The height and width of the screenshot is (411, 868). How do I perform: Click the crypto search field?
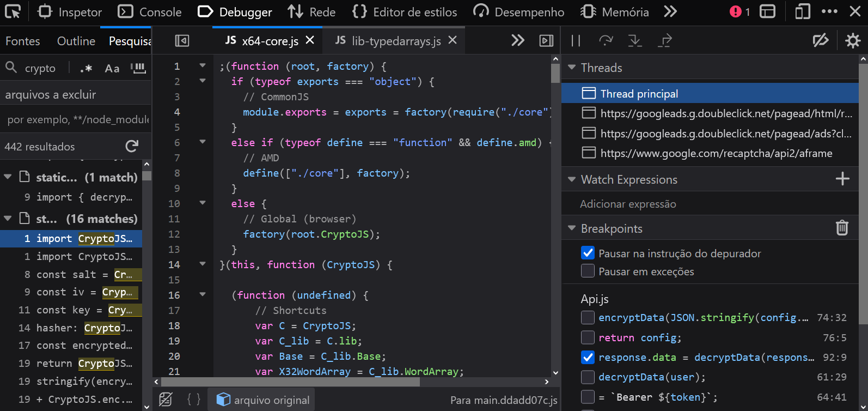[40, 68]
